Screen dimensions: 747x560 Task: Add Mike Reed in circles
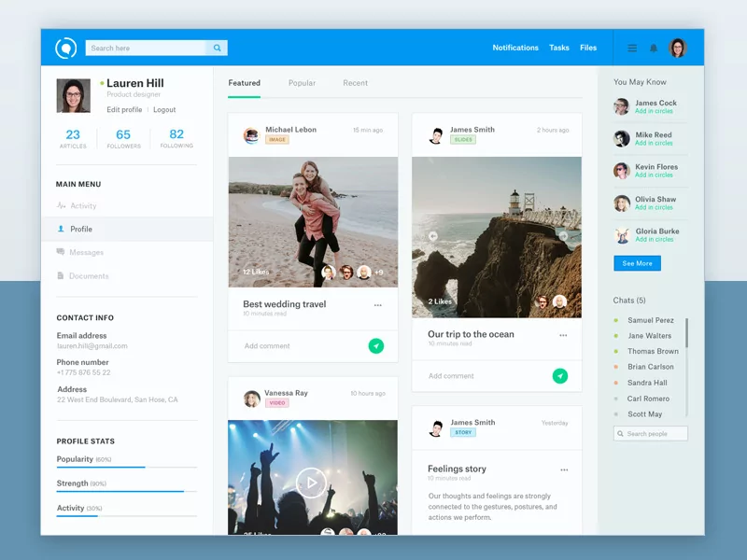[x=654, y=143]
